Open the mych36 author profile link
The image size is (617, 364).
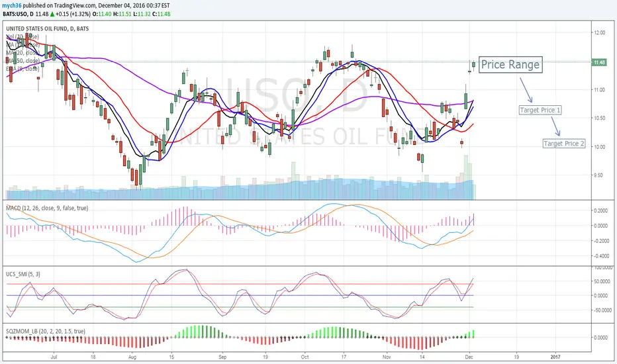(x=12, y=5)
